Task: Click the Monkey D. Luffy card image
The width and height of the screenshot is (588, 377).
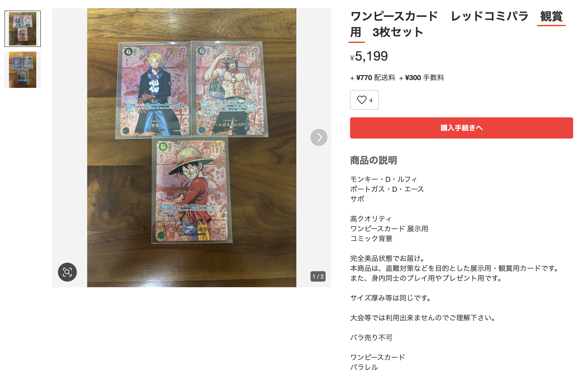Action: click(192, 190)
